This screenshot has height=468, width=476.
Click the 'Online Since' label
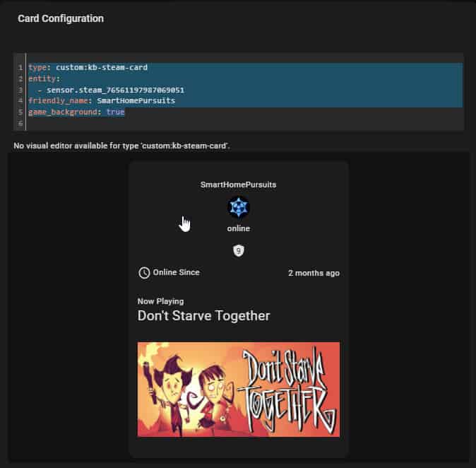pyautogui.click(x=176, y=272)
